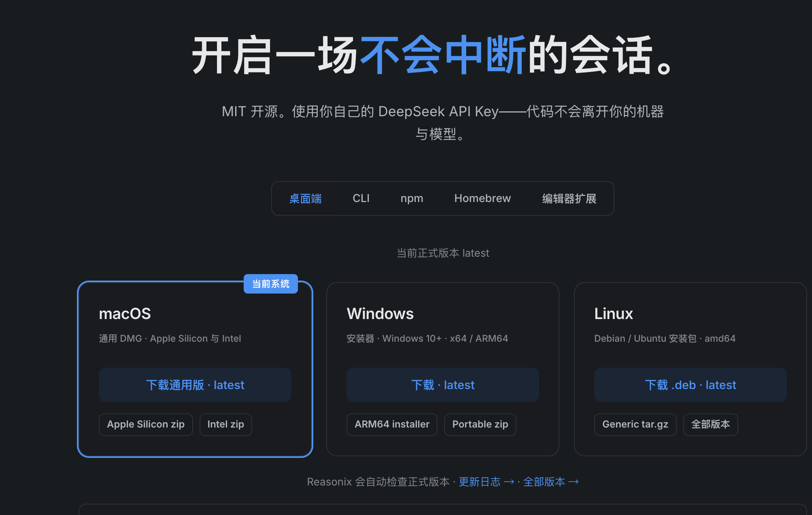Click the text 安装器 · Windows 10+ · x64 / ARM64
Image resolution: width=812 pixels, height=515 pixels.
click(427, 338)
